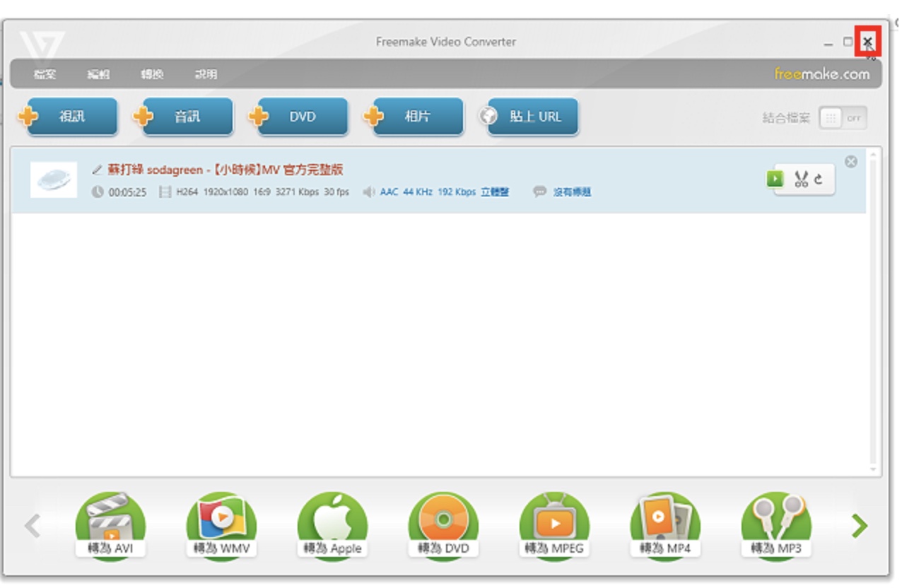Visit the freemake.com link
Image resolution: width=902 pixels, height=588 pixels.
click(x=822, y=74)
